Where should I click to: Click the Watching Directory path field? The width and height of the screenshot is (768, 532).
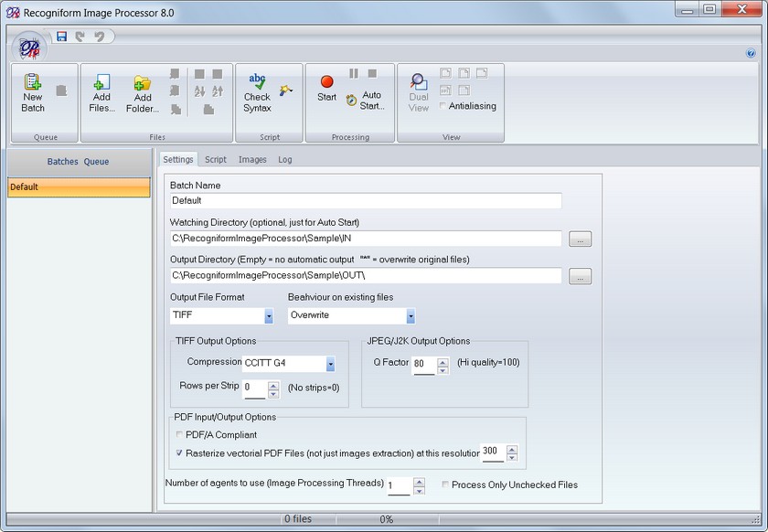pos(366,239)
